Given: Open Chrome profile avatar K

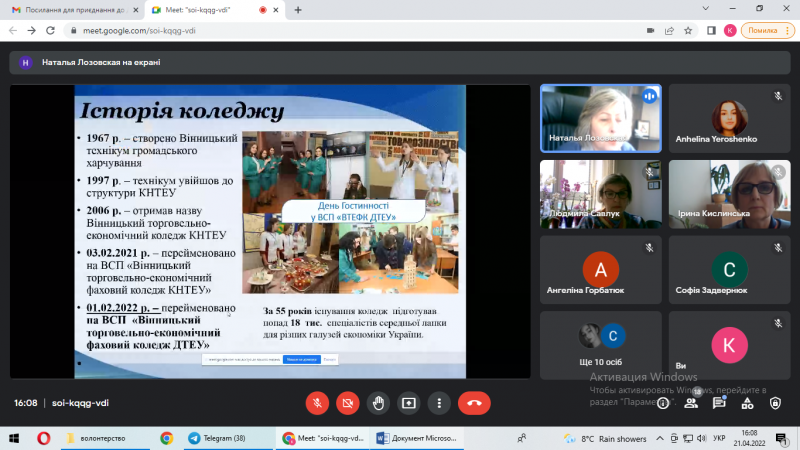Looking at the screenshot, I should tap(730, 31).
